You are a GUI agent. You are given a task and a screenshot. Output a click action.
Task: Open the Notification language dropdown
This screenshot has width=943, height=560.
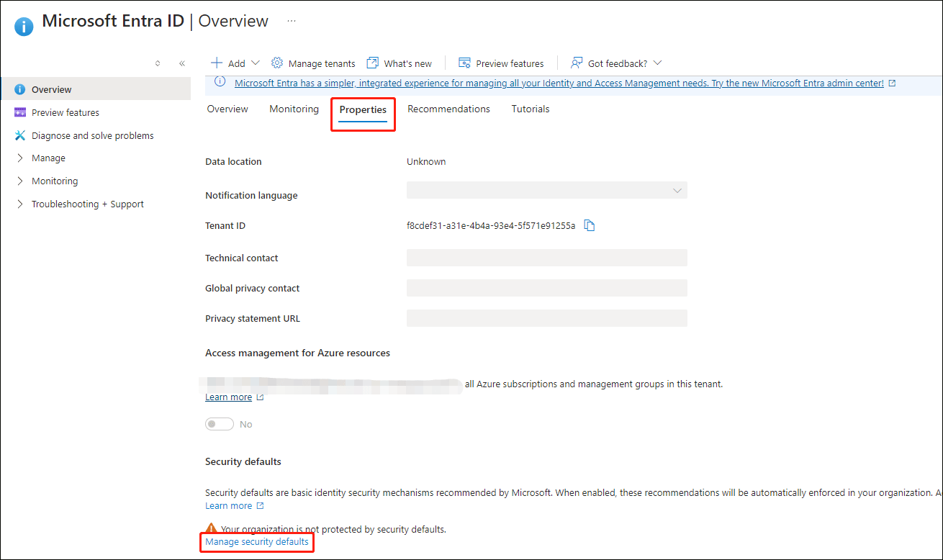coord(547,190)
